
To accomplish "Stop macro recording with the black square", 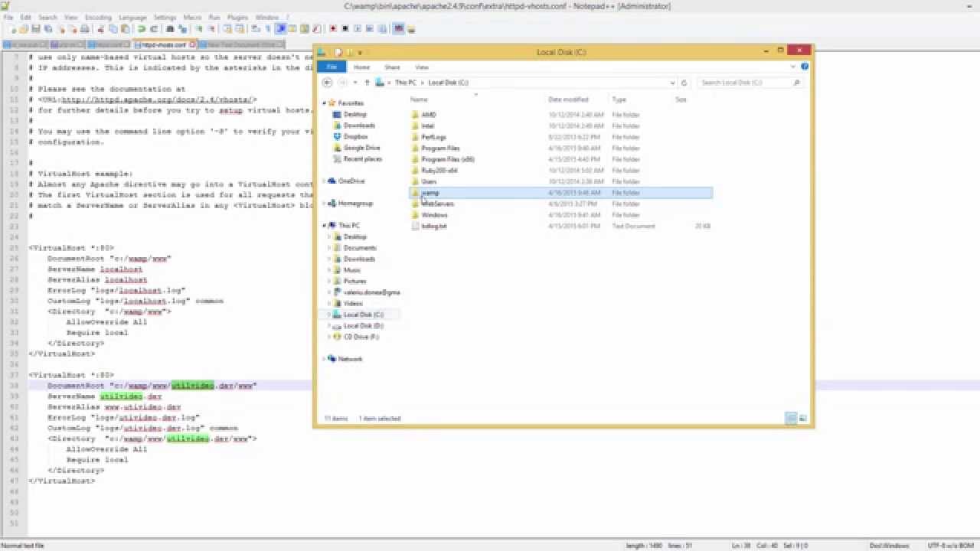I will point(345,29).
